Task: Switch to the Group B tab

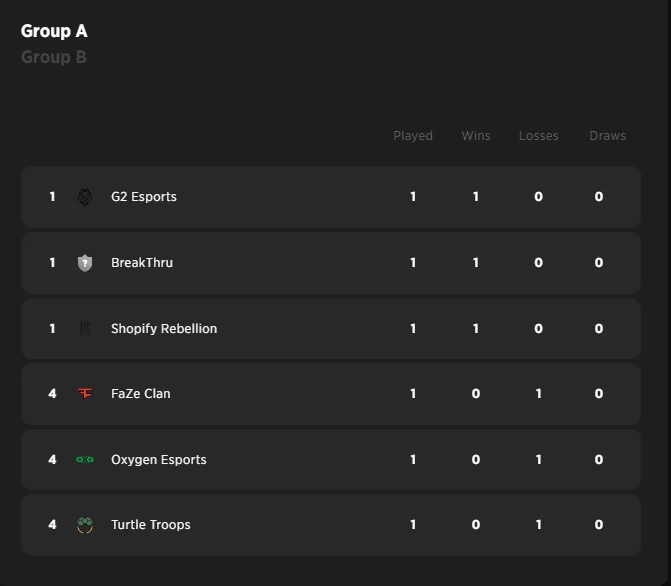Action: point(54,57)
